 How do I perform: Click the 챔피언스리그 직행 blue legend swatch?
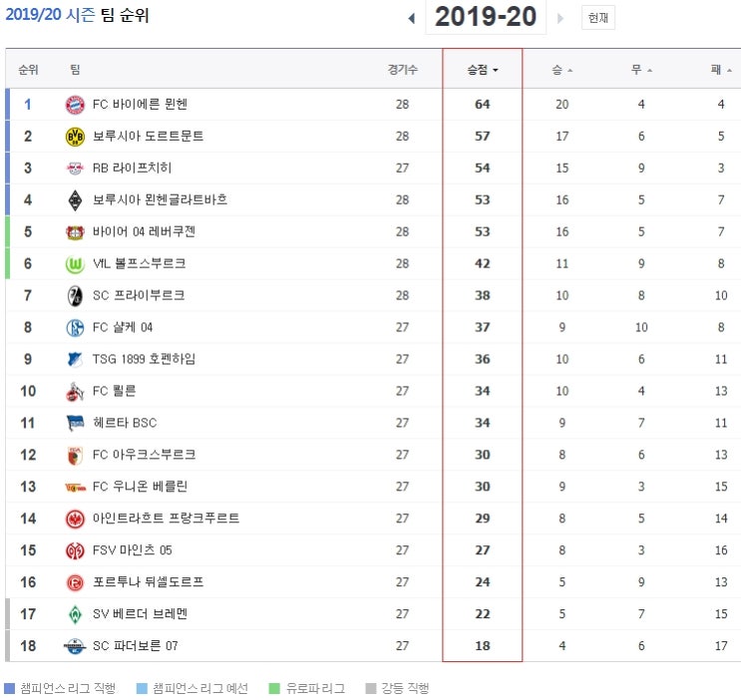[x=9, y=688]
